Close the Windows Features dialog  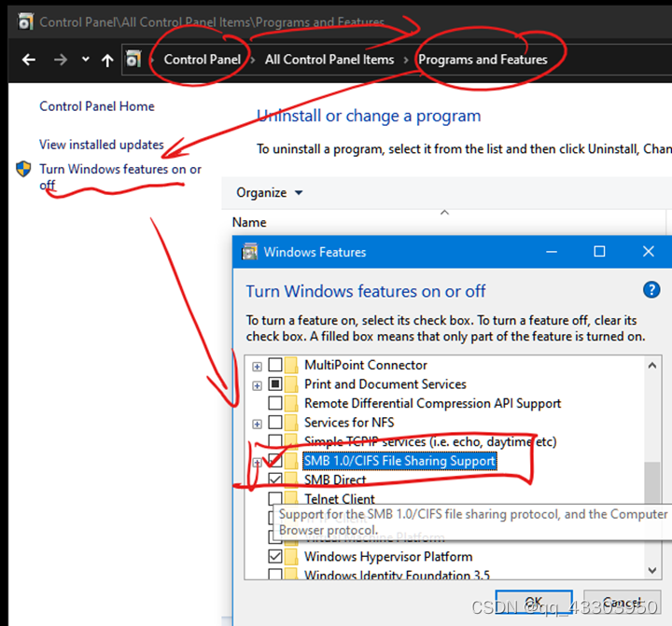coord(649,252)
